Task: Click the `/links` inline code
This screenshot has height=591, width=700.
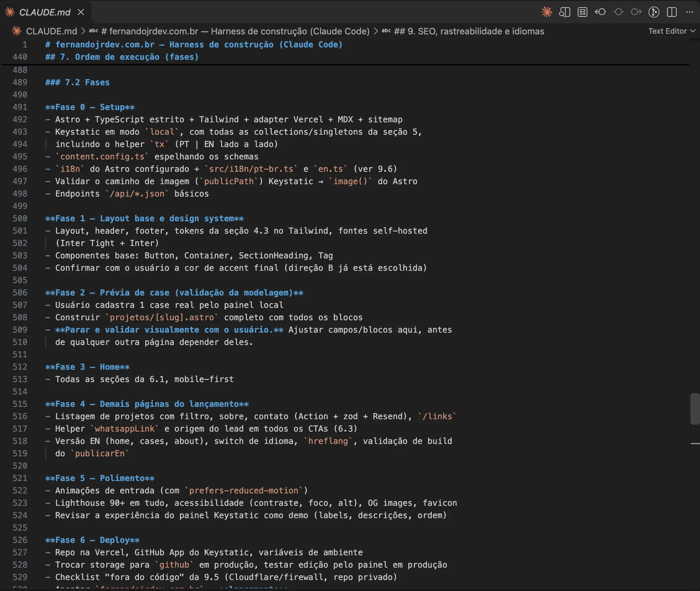Action: 437,416
